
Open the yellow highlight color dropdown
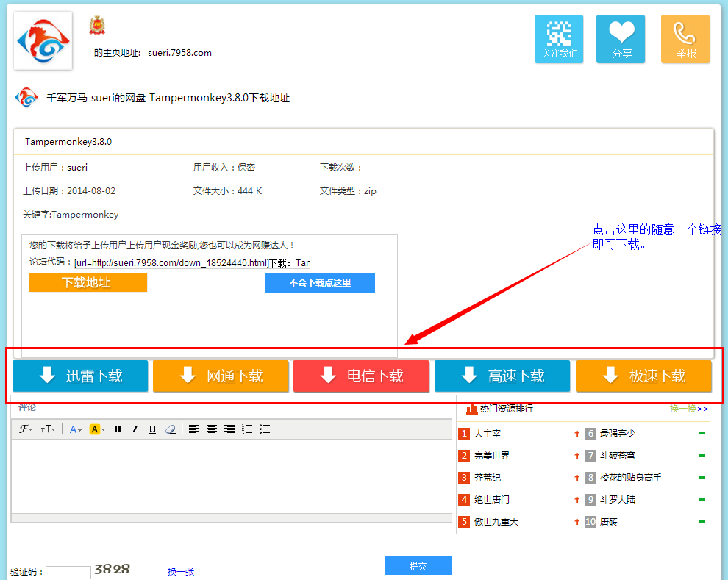coord(97,429)
